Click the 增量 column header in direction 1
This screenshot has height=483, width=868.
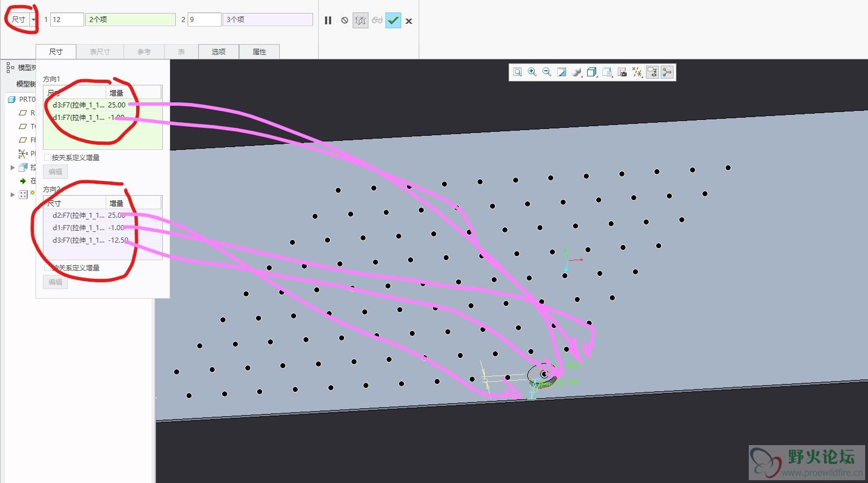(134, 93)
